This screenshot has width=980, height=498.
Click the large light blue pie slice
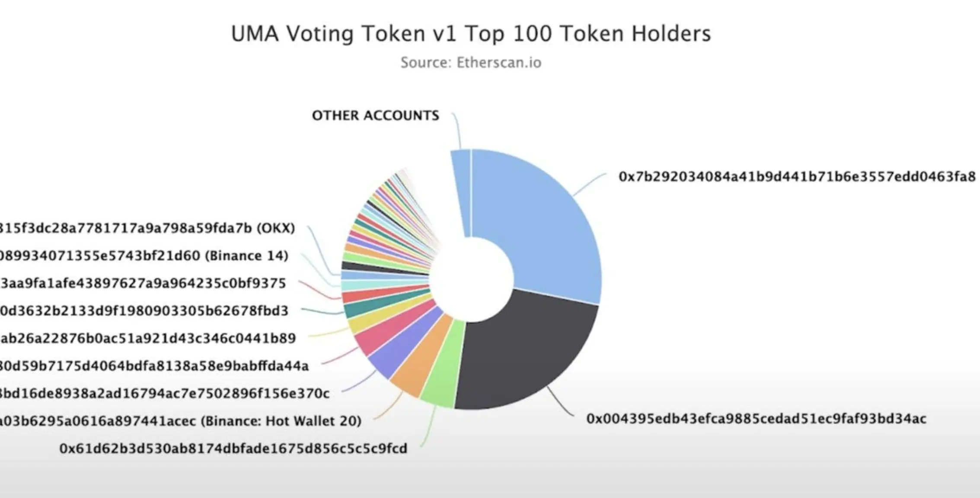pos(545,225)
